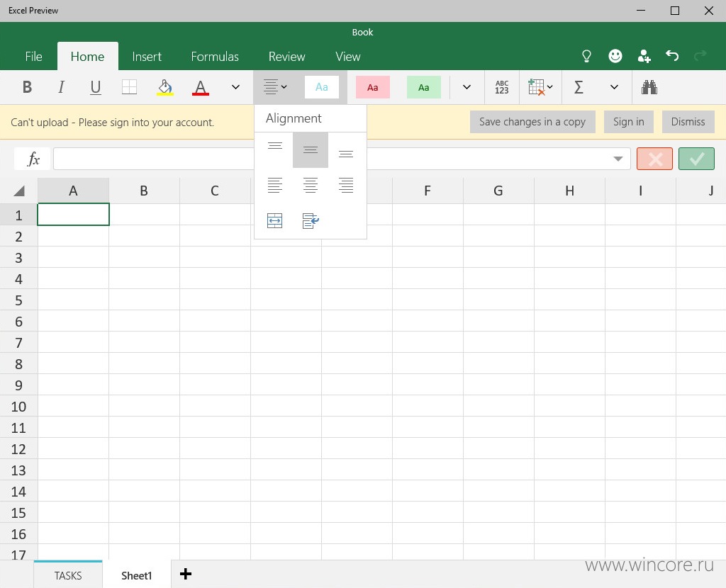Click into the formula bar input
The height and width of the screenshot is (588, 726).
click(x=342, y=159)
